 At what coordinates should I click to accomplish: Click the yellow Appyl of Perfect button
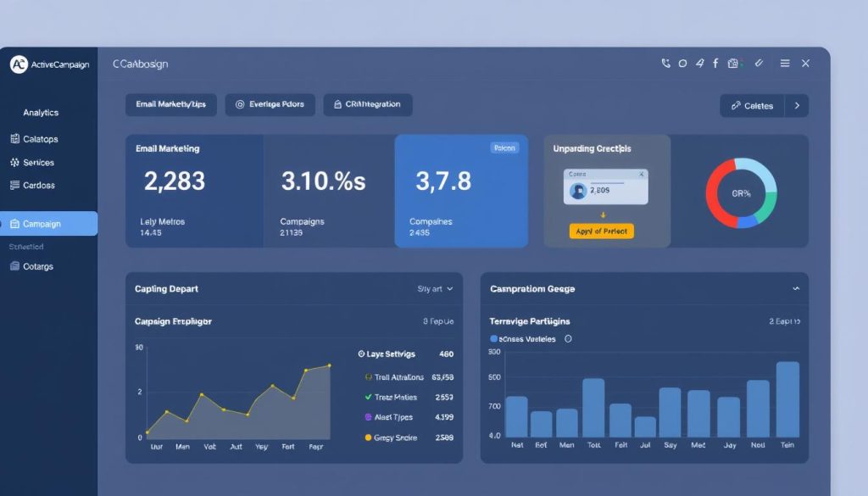click(603, 230)
